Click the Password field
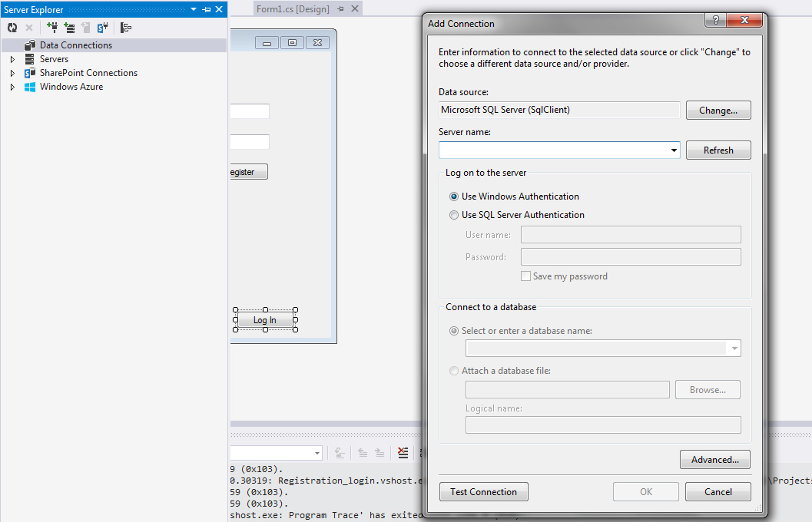 click(631, 257)
